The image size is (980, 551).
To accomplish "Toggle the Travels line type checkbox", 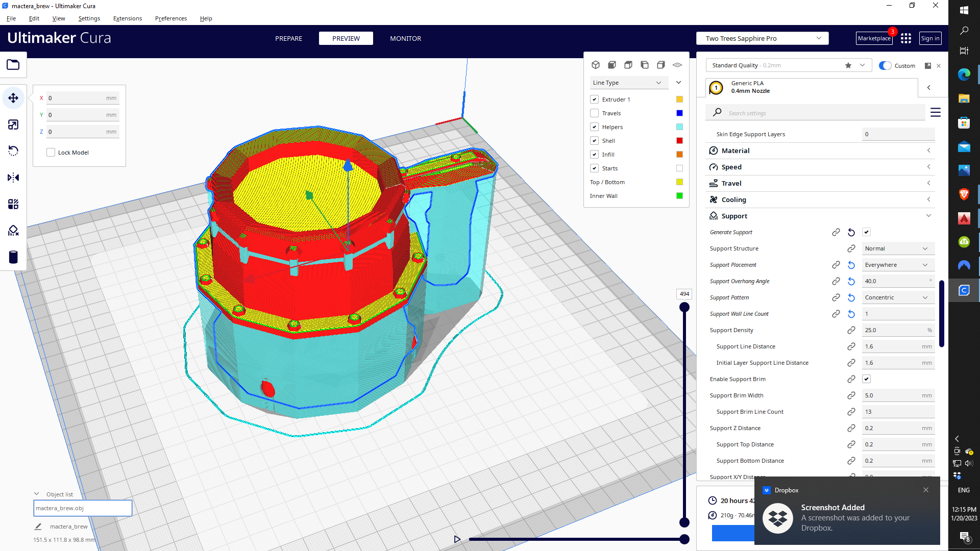I will click(594, 113).
